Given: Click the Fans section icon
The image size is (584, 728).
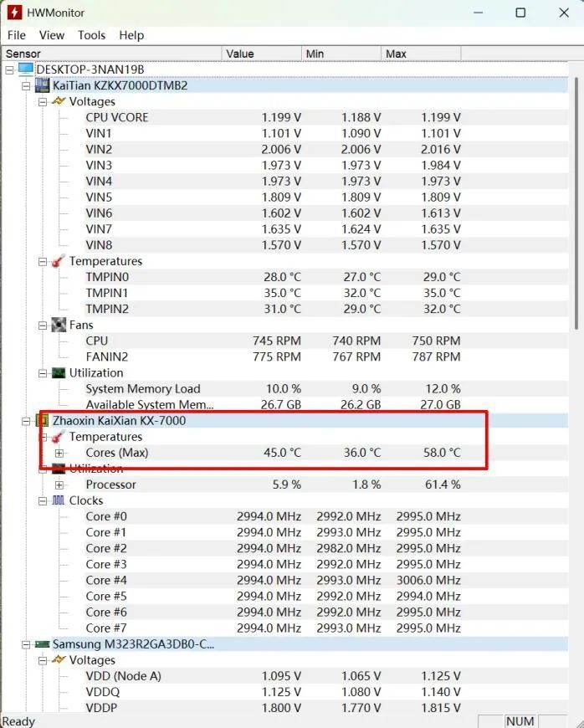Looking at the screenshot, I should pos(59,325).
